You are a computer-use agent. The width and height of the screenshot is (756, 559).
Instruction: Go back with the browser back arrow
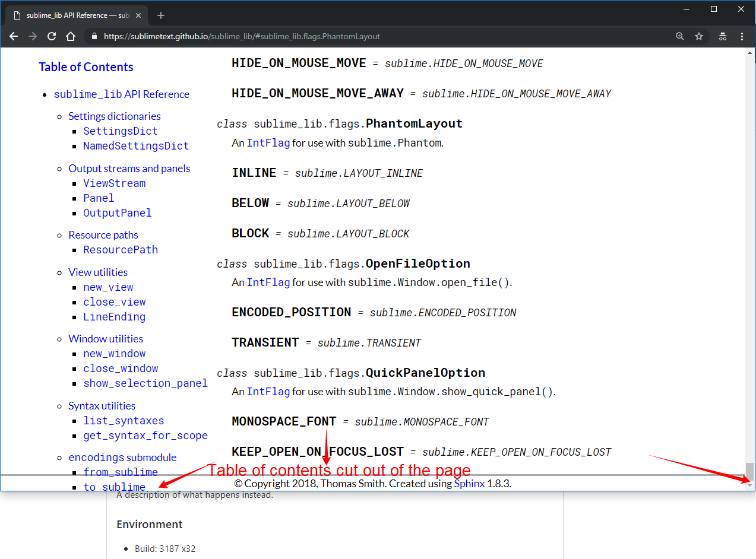pos(14,36)
